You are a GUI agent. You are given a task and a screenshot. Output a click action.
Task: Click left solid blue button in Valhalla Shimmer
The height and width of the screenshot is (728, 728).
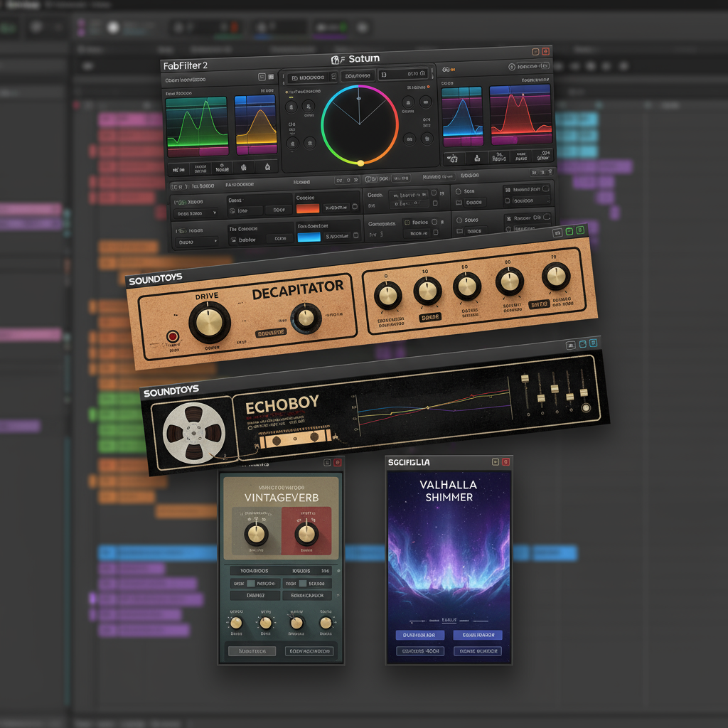click(419, 635)
